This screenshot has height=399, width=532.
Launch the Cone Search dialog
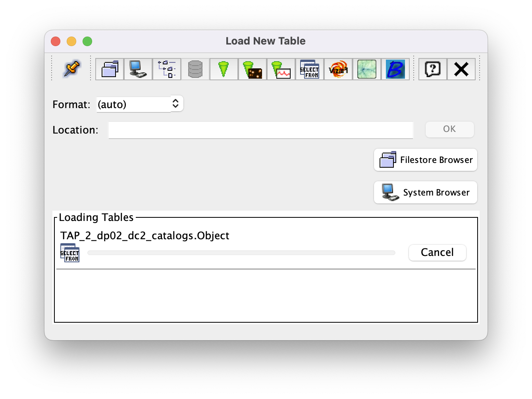pos(224,69)
